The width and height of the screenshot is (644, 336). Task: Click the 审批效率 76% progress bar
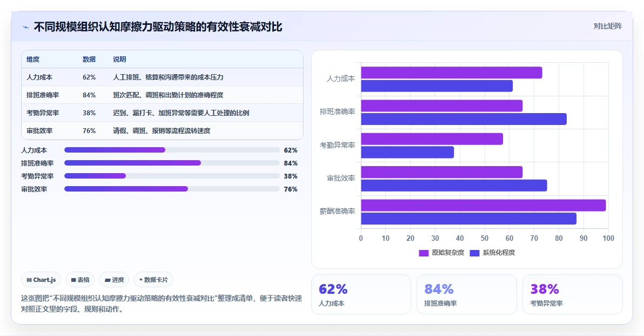[172, 189]
